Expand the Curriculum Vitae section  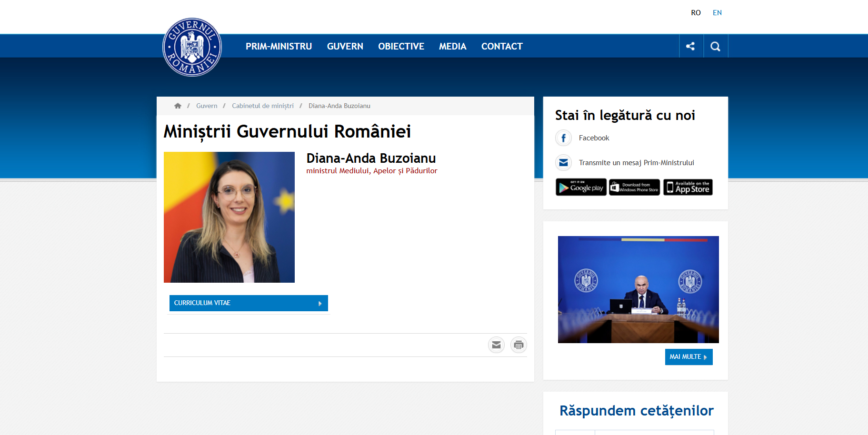249,303
